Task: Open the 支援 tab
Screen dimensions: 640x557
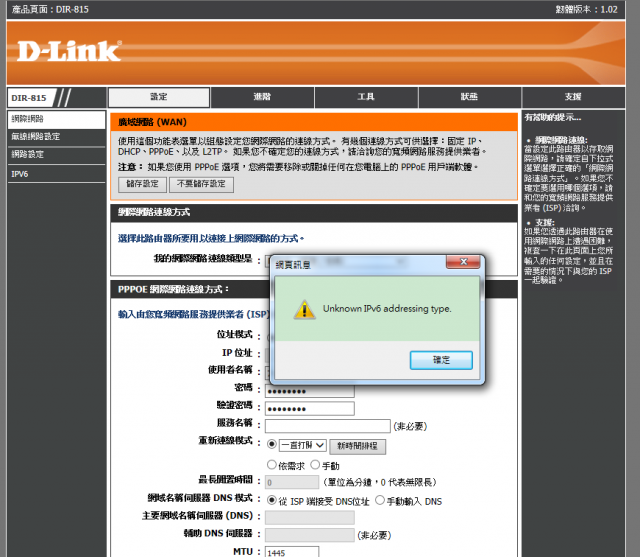Action: (x=573, y=97)
